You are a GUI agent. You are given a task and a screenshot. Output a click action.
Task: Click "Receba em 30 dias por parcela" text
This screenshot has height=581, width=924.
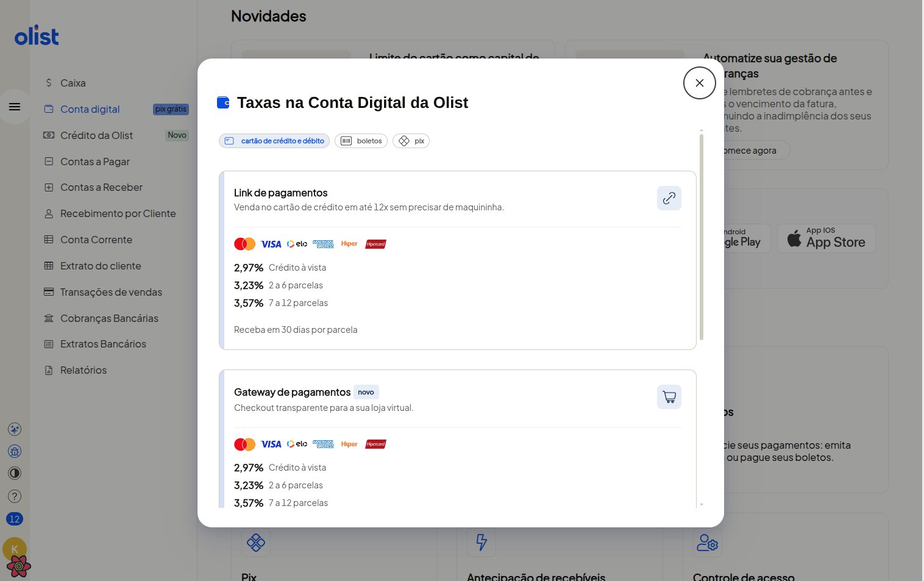(296, 330)
